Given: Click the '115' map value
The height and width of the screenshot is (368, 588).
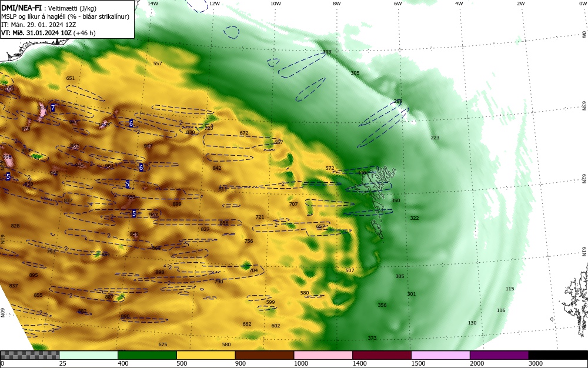Looking at the screenshot, I should (x=510, y=289).
